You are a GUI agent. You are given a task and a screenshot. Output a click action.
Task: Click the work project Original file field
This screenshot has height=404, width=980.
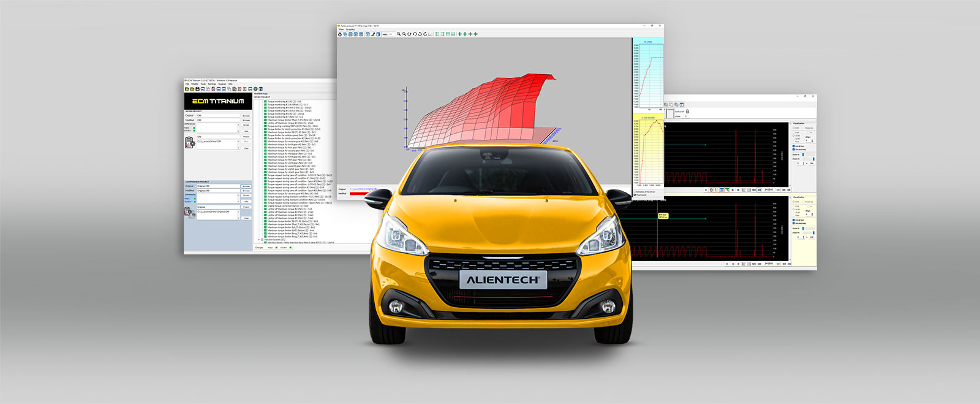(x=218, y=115)
